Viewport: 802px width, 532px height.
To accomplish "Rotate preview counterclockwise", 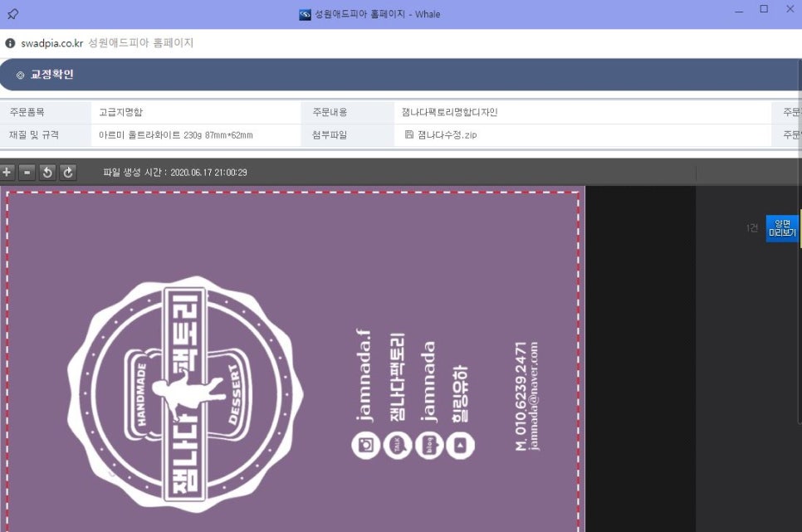I will pos(47,173).
